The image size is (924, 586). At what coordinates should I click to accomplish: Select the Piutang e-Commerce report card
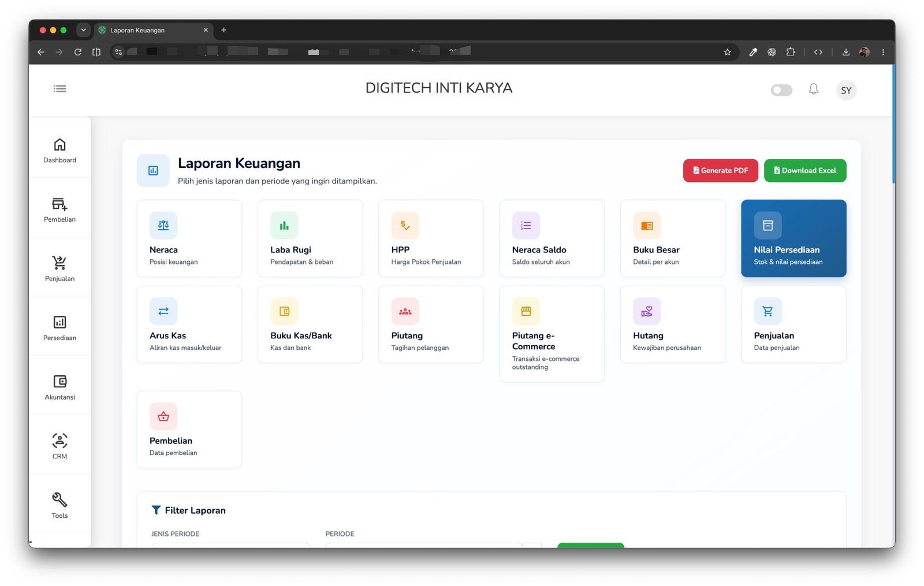pos(552,334)
